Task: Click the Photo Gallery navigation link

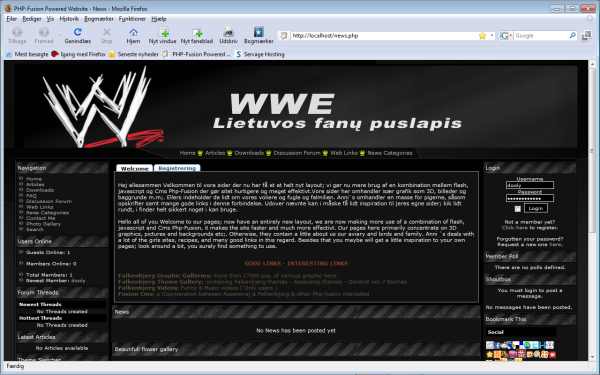Action: tap(43, 224)
